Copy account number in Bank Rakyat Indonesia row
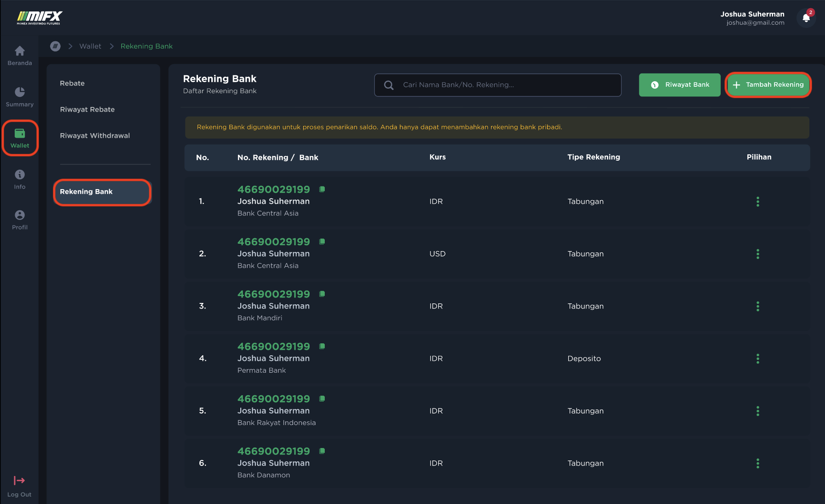The width and height of the screenshot is (825, 504). coord(322,398)
